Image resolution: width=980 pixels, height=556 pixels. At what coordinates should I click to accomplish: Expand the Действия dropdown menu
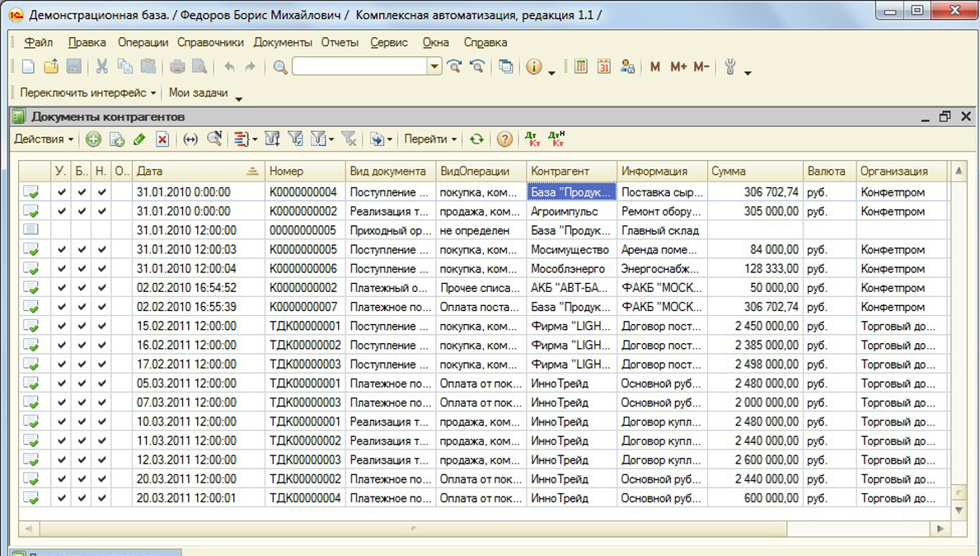click(44, 139)
